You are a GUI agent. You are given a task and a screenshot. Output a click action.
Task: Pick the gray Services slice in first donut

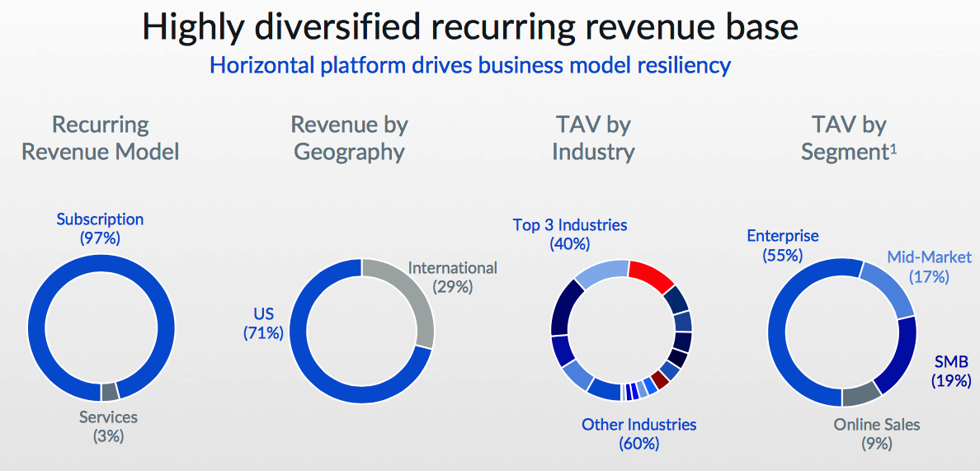click(x=110, y=393)
